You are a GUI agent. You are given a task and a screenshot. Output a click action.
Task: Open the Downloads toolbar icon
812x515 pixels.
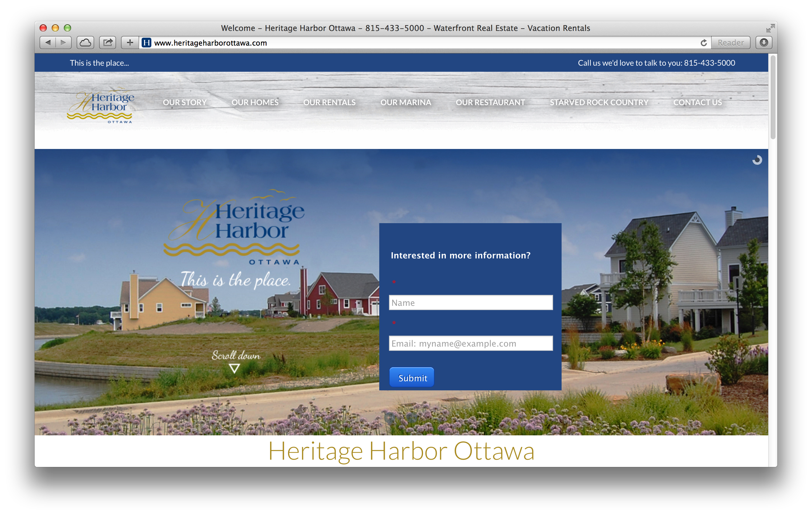coord(764,43)
